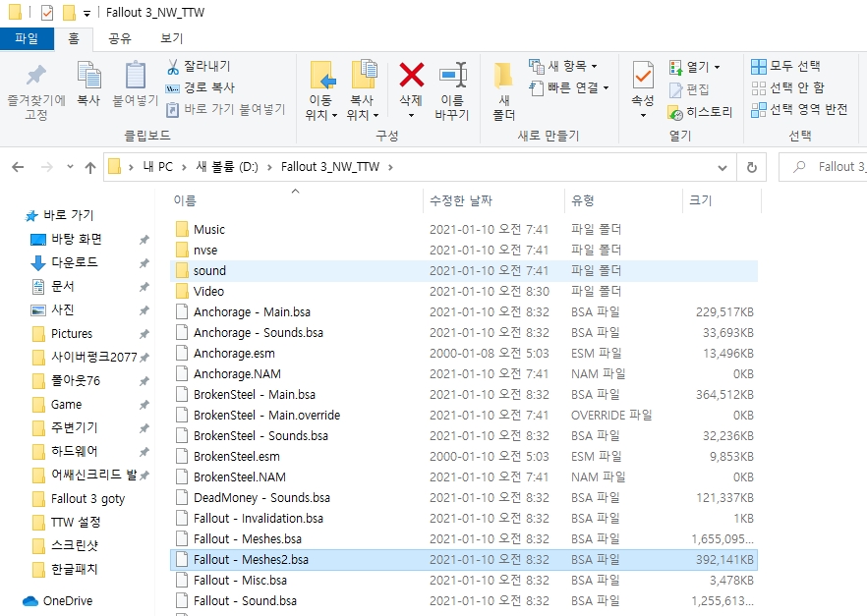Viewport: 867px width, 616px height.
Task: Go back with the back arrow
Action: tap(18, 167)
